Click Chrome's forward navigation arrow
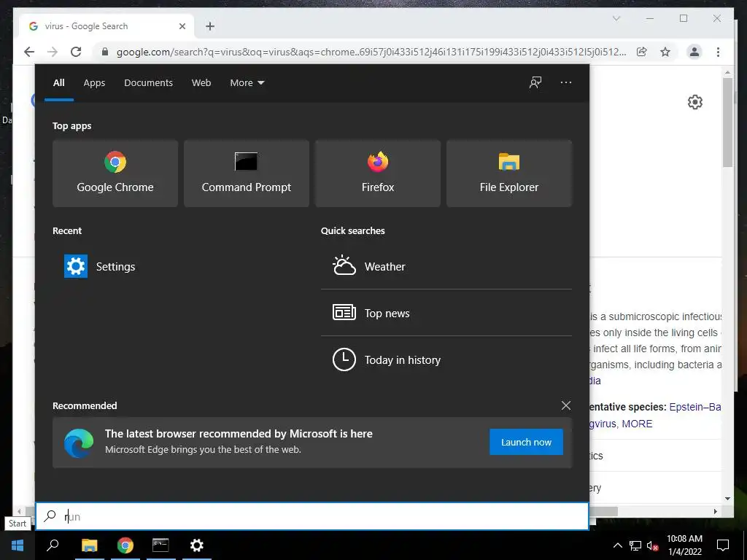The height and width of the screenshot is (560, 747). (53, 52)
